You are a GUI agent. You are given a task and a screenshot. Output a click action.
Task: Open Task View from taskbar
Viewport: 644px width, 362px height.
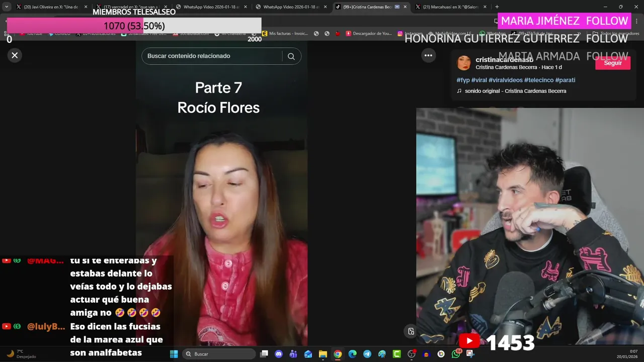[x=264, y=354]
